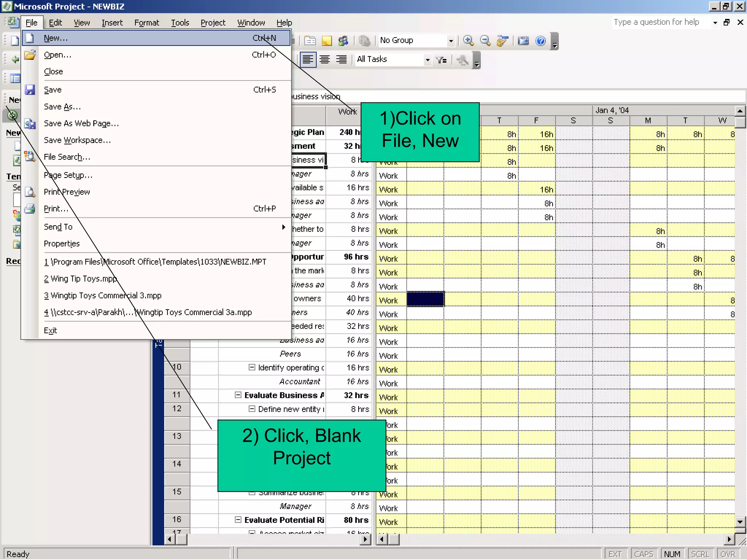This screenshot has width=747, height=560.
Task: Choose Close in the File menu
Action: [156, 71]
